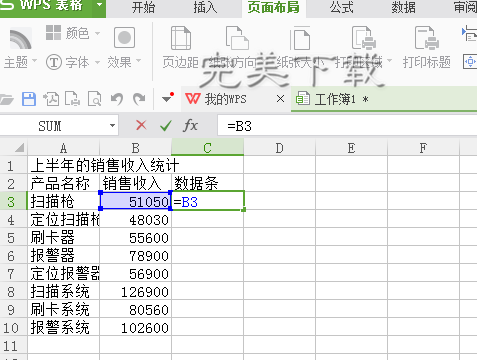Click the 产品名称 header cell
Screen dimensions: 477x360
tap(64, 183)
